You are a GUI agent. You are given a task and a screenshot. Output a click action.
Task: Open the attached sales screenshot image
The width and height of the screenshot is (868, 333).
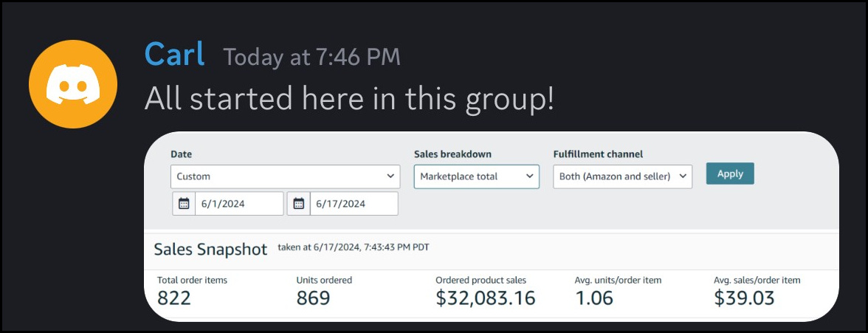point(492,226)
